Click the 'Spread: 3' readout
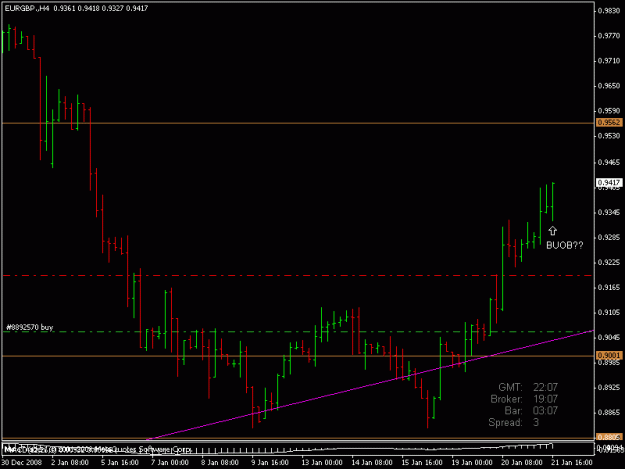The height and width of the screenshot is (469, 625). [x=514, y=422]
